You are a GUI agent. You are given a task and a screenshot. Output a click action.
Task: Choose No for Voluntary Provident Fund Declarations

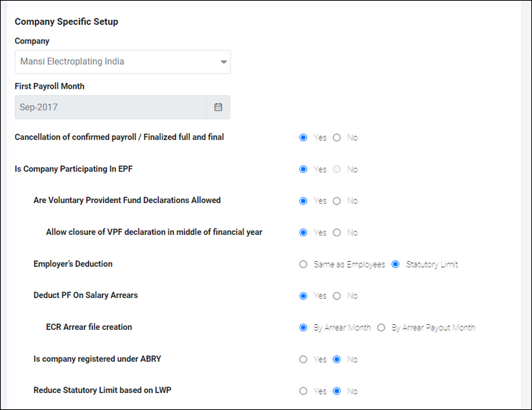(x=337, y=201)
